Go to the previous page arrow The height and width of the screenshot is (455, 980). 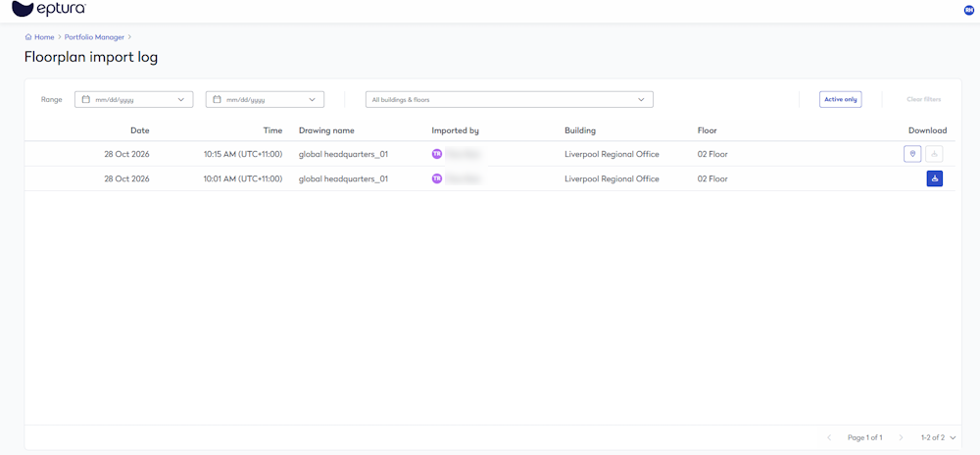click(x=829, y=437)
